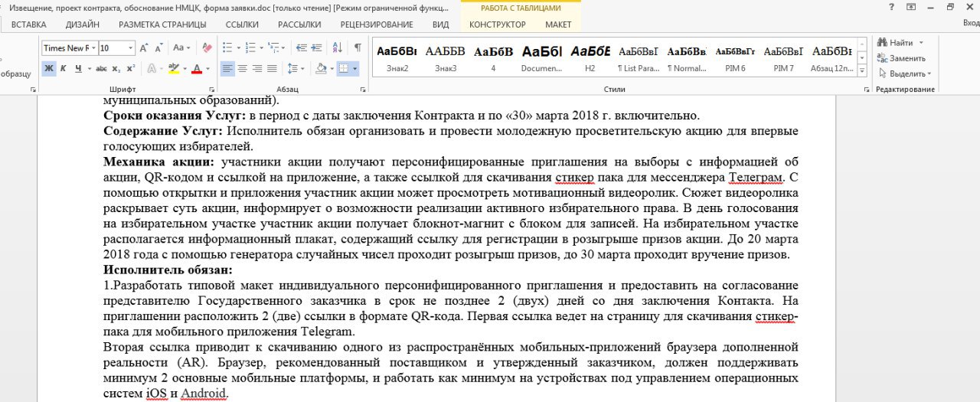Viewport: 980px width, 402px height.
Task: Click into the font size field
Action: pos(113,47)
